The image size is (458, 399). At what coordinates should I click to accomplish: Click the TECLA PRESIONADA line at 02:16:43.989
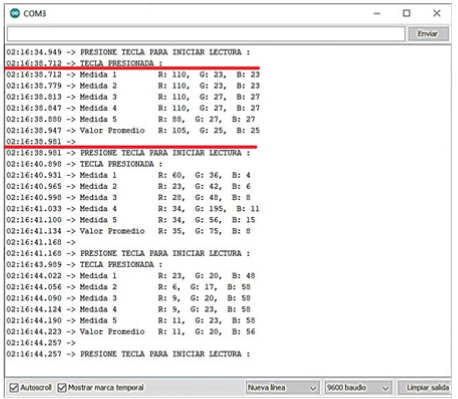pyautogui.click(x=85, y=265)
